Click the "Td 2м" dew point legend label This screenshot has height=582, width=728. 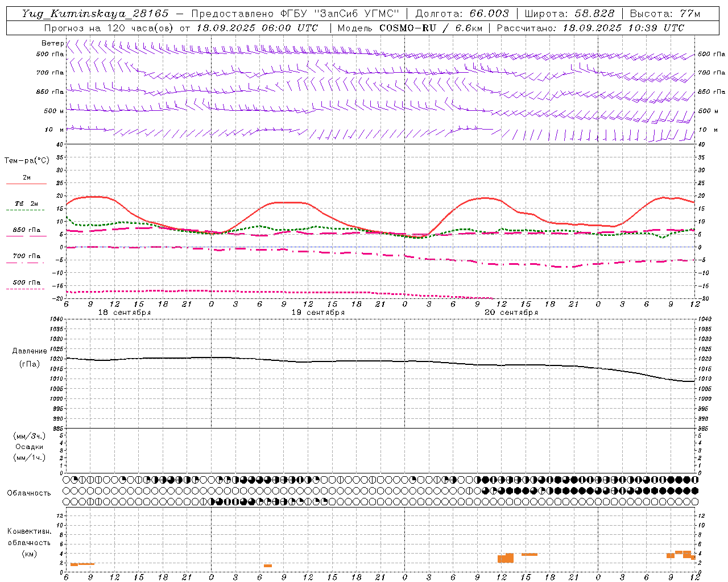coord(26,203)
